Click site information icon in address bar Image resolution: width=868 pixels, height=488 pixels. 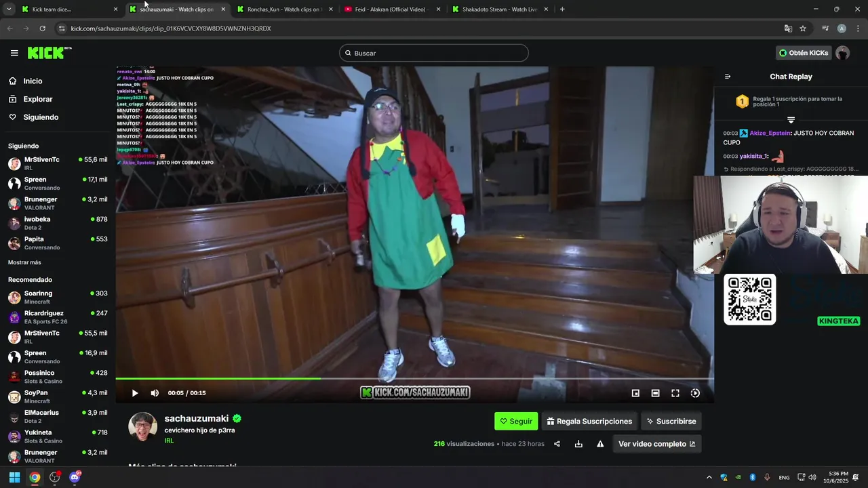point(62,28)
